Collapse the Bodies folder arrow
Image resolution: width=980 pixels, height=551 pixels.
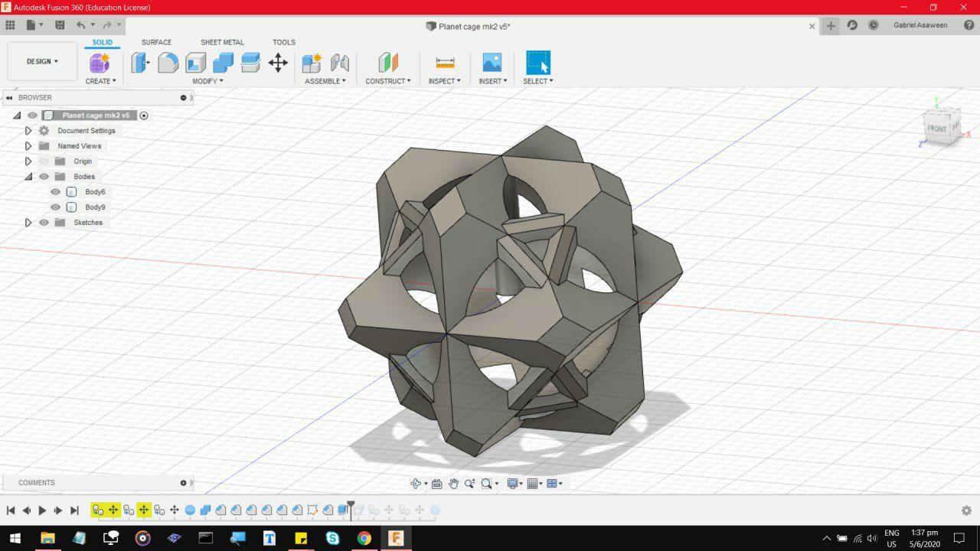click(x=28, y=177)
